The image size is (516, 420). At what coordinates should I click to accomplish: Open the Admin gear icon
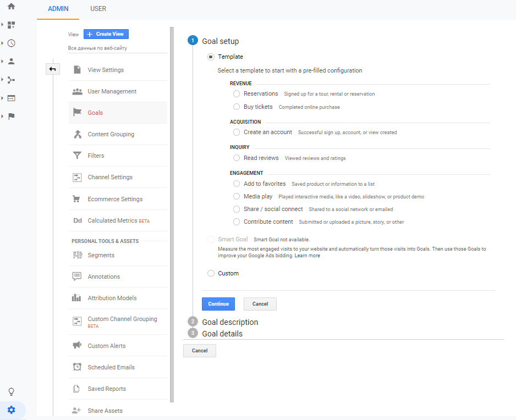point(12,410)
